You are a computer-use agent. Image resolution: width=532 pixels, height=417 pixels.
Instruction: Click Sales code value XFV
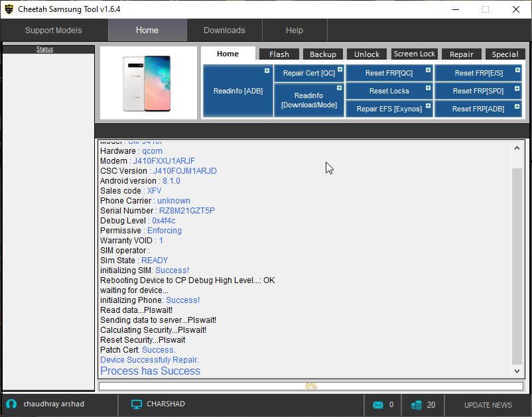(154, 191)
